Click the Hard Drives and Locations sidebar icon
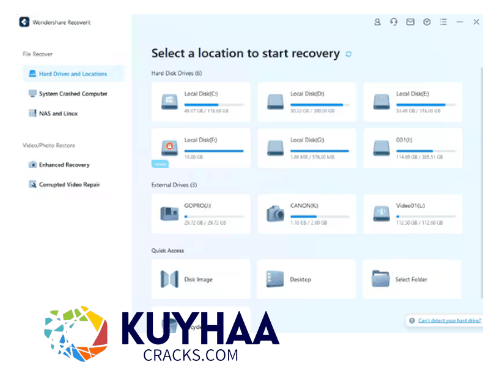Image resolution: width=500 pixels, height=377 pixels. (32, 74)
